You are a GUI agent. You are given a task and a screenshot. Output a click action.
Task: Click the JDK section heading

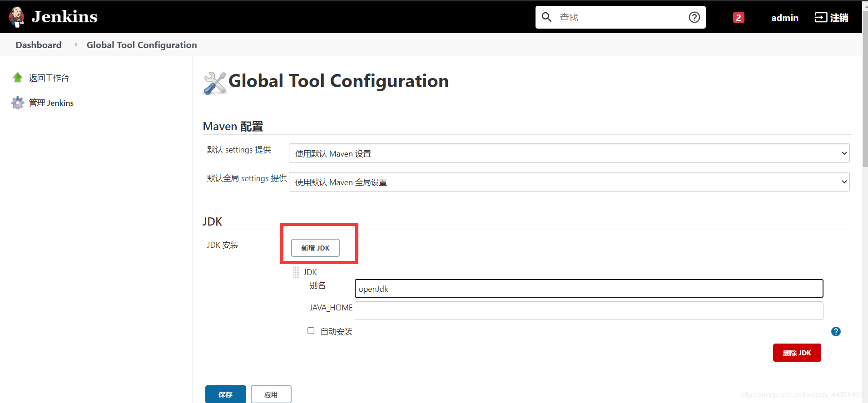point(212,221)
